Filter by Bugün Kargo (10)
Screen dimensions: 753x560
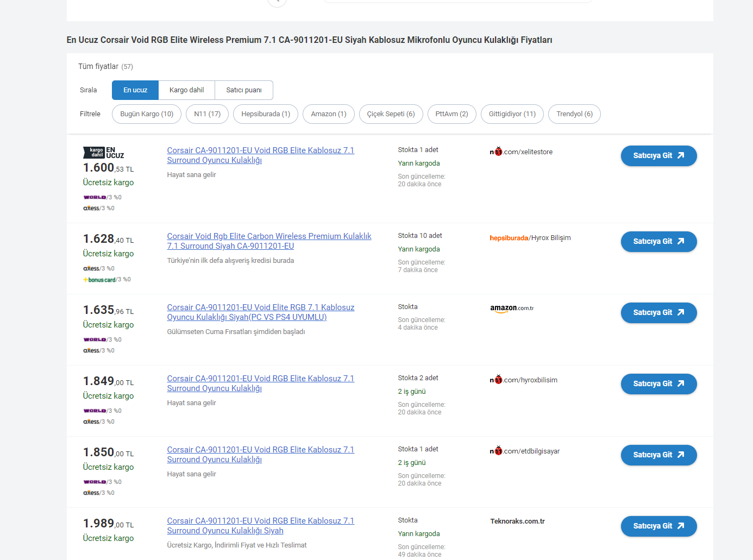(x=147, y=114)
